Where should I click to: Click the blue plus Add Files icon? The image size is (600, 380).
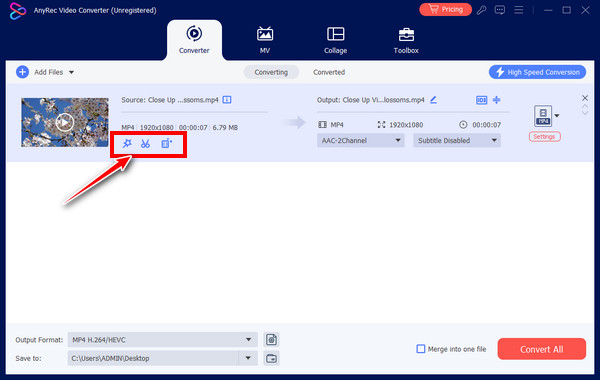(x=23, y=72)
